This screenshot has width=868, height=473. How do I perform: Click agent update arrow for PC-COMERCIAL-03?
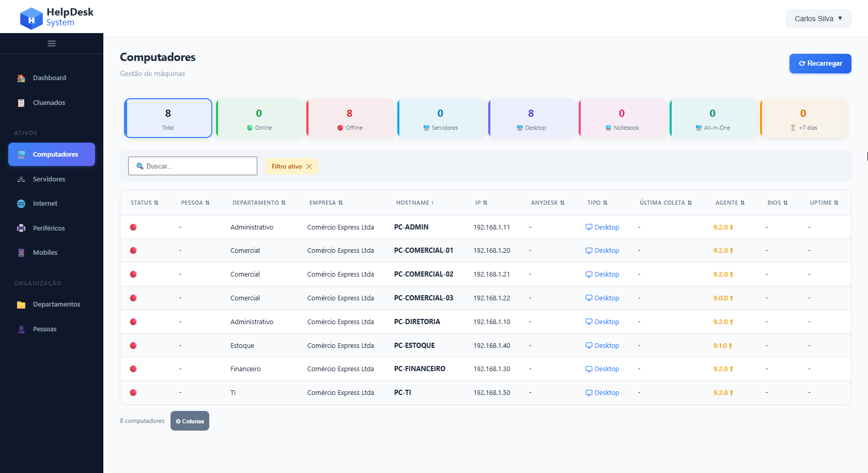[732, 298]
